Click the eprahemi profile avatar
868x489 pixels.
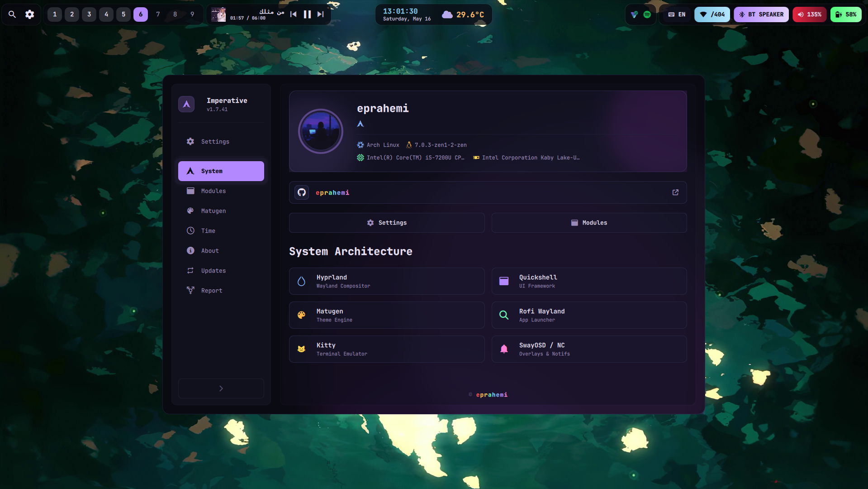point(321,131)
